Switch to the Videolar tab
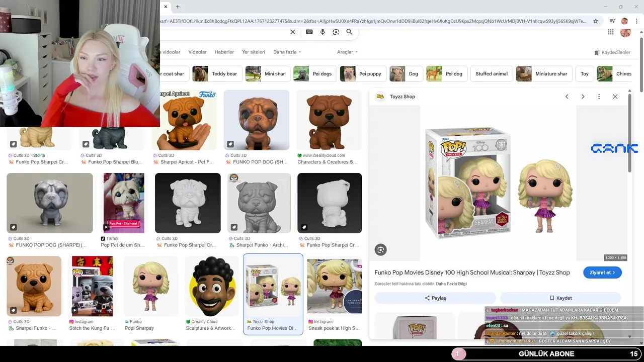 pyautogui.click(x=197, y=52)
